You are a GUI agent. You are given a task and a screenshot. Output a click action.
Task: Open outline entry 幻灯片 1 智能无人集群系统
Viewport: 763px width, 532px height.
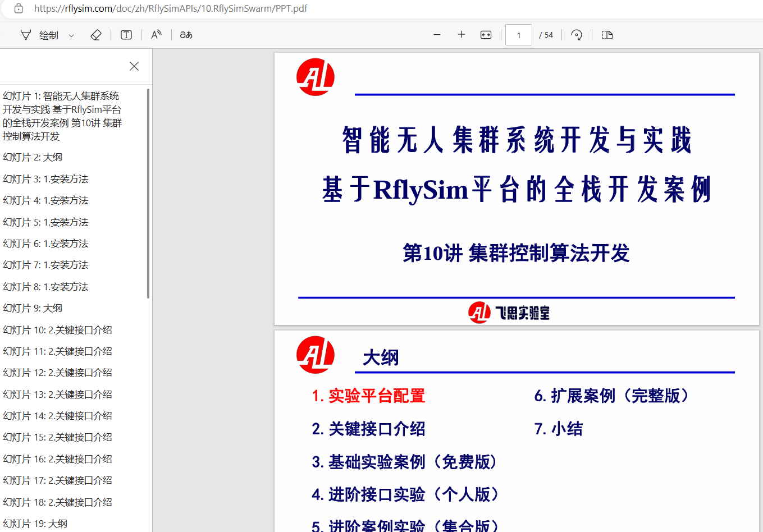(x=62, y=116)
